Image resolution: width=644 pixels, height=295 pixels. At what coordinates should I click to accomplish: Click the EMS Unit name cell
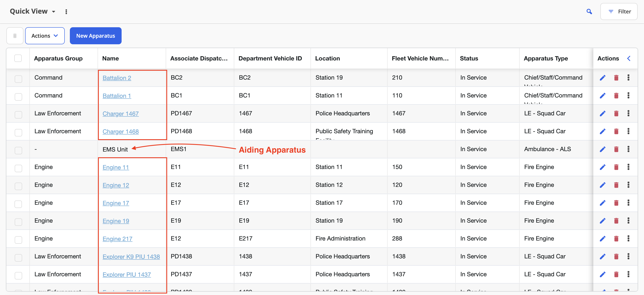point(115,149)
